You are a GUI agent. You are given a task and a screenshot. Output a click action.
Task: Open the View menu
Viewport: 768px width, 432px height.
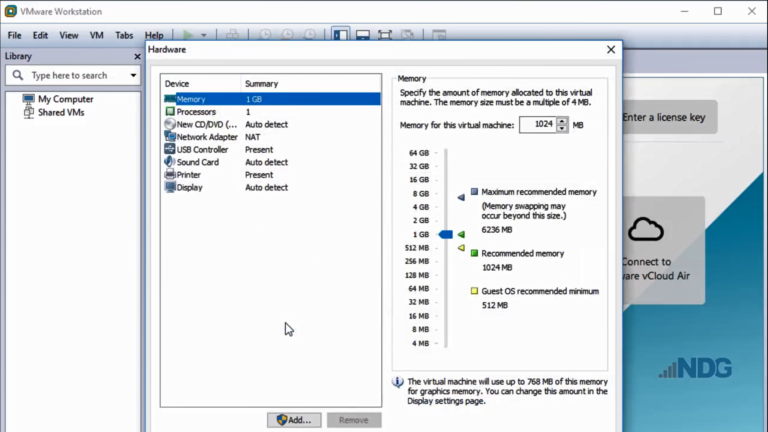click(69, 35)
